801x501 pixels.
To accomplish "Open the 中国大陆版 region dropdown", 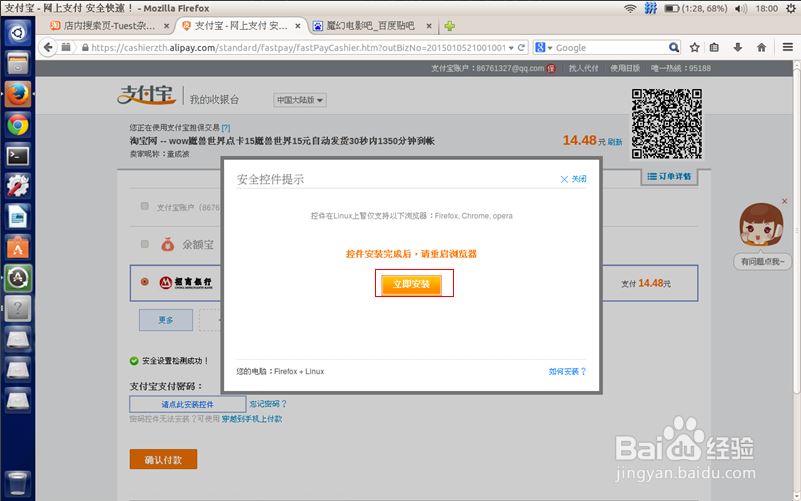I will point(300,100).
